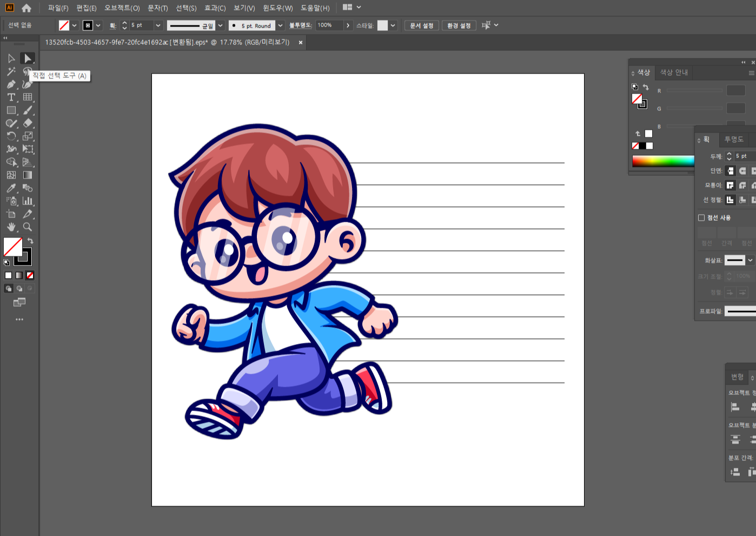Select the Rotate tool

11,136
